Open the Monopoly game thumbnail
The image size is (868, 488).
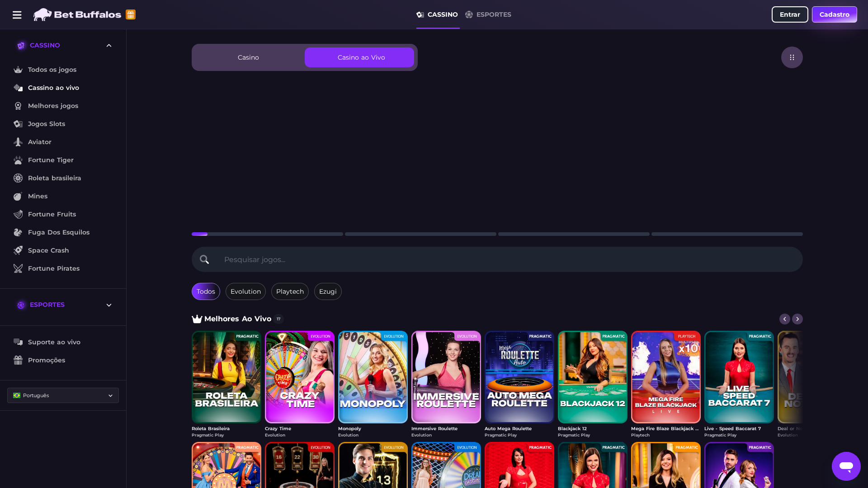pyautogui.click(x=373, y=377)
